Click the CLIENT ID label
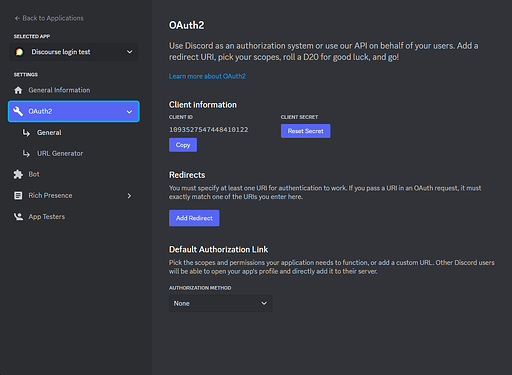Screen dimensions: 512x375 point(181,117)
